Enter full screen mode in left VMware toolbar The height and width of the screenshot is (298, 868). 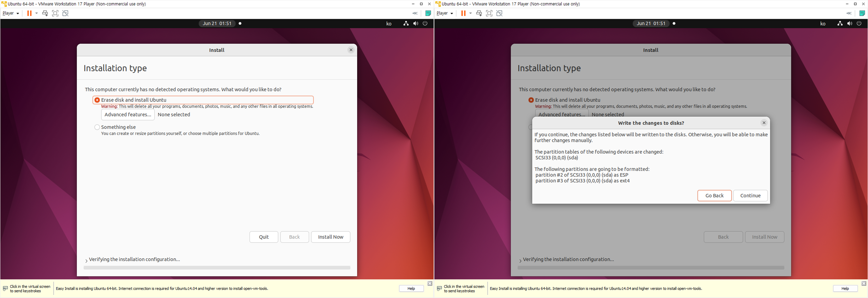[x=55, y=13]
